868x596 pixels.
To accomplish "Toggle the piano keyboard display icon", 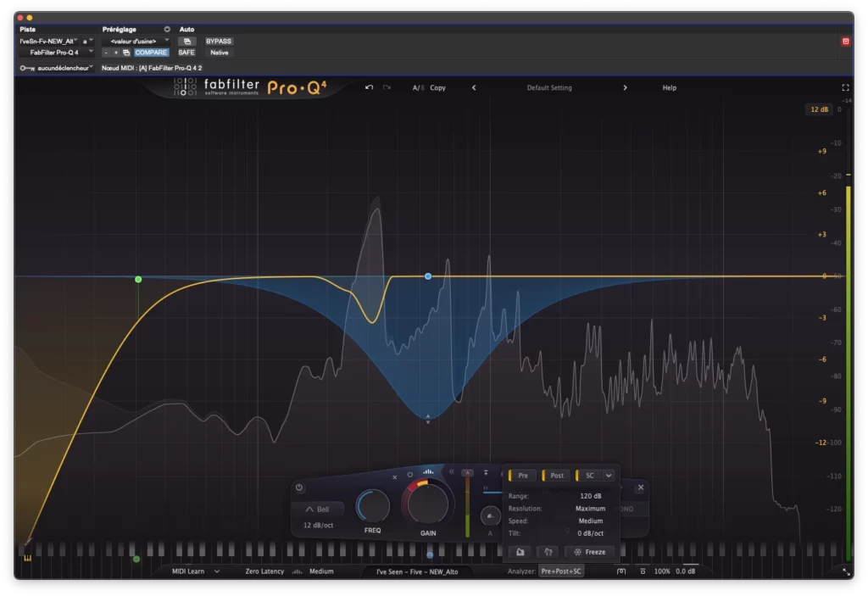I will (x=27, y=558).
